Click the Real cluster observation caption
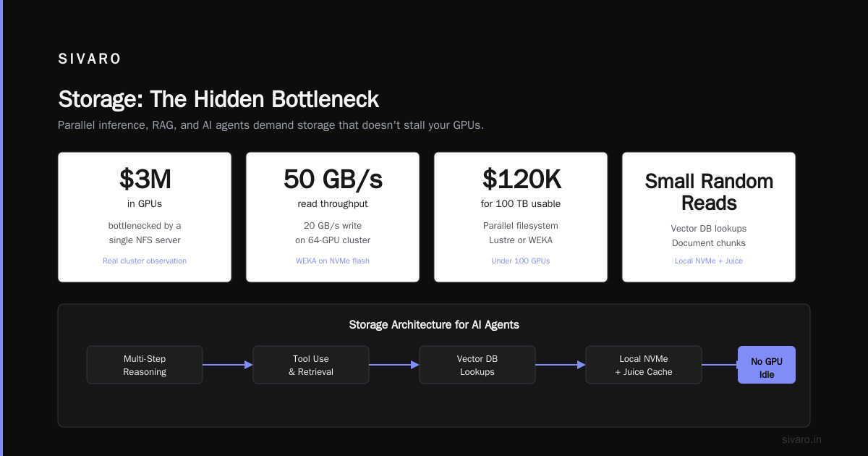This screenshot has width=868, height=456. [x=145, y=261]
